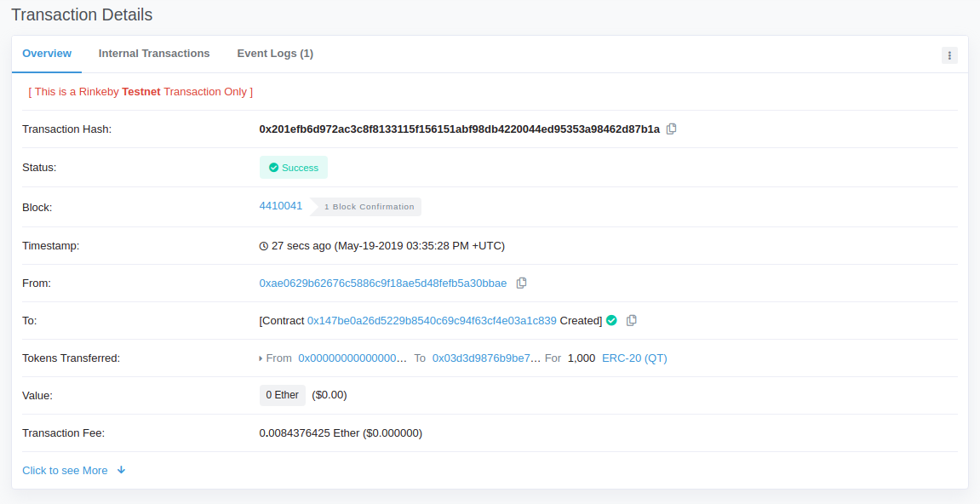Click the clock icon beside the timestamp
Image resolution: width=980 pixels, height=504 pixels.
(x=264, y=245)
